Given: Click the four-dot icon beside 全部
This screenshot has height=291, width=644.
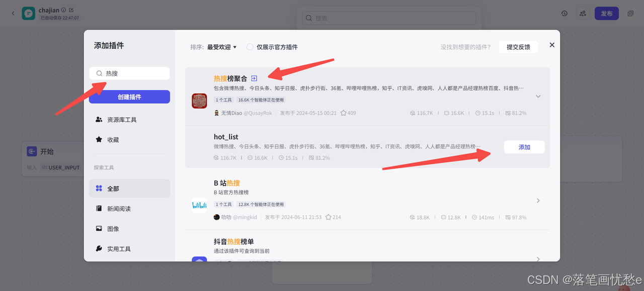Looking at the screenshot, I should point(99,188).
